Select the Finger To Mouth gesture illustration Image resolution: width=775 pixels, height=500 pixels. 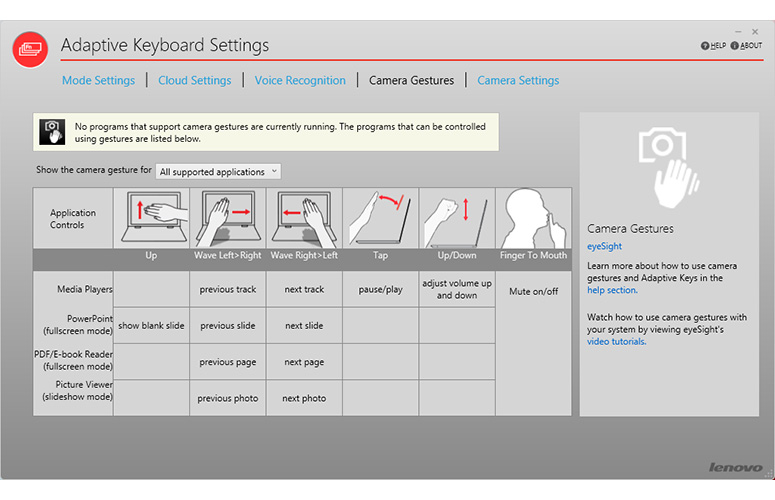(x=534, y=218)
